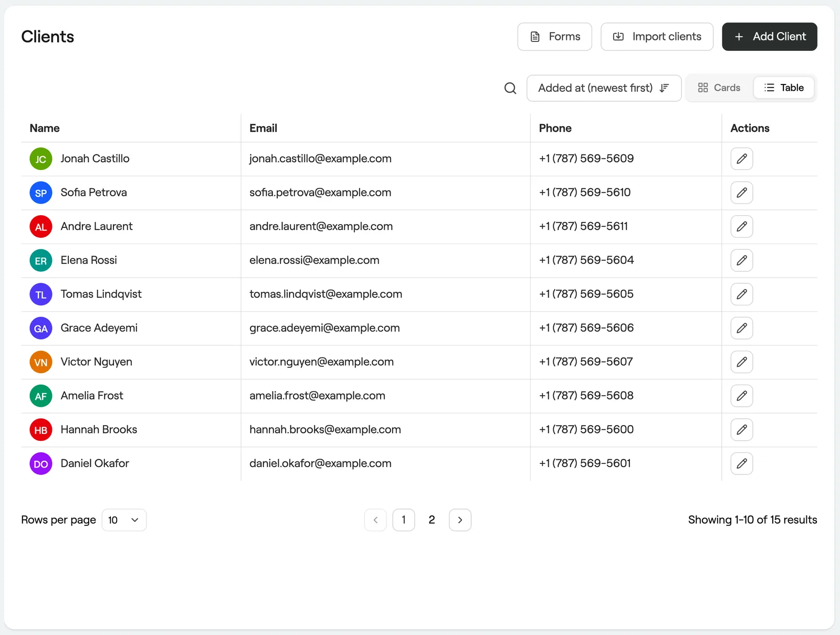Go to previous page arrow
Screen dimensions: 840x635
375,520
